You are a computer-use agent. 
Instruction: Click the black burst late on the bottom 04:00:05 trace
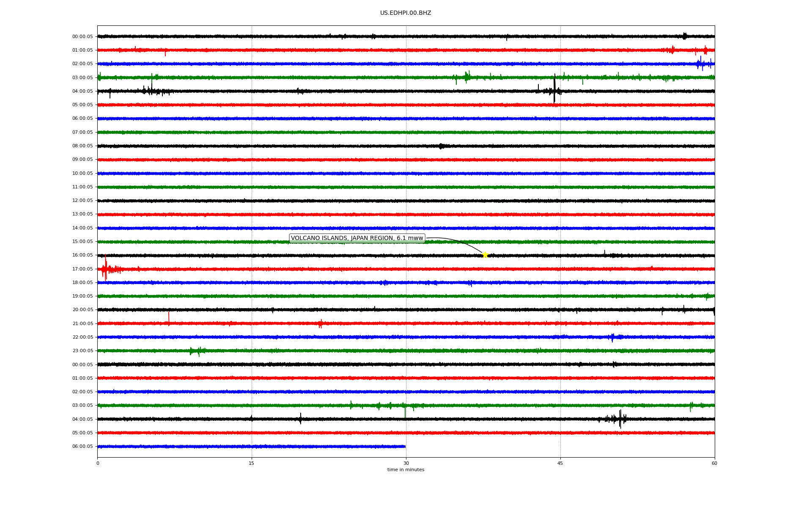pos(620,419)
